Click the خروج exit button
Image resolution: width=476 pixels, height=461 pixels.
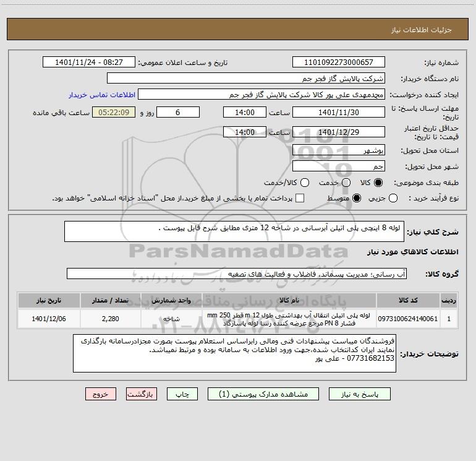tap(101, 394)
